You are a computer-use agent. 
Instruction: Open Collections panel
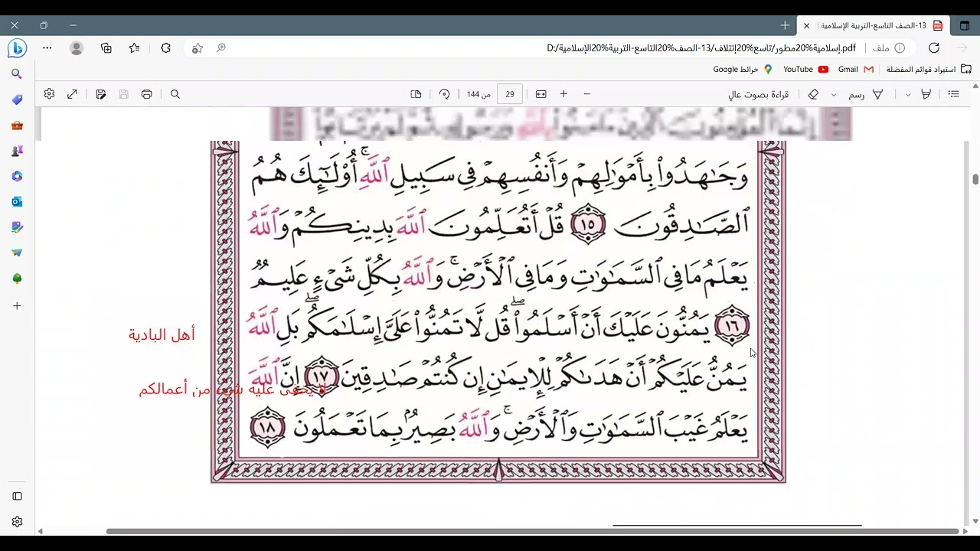(x=106, y=48)
